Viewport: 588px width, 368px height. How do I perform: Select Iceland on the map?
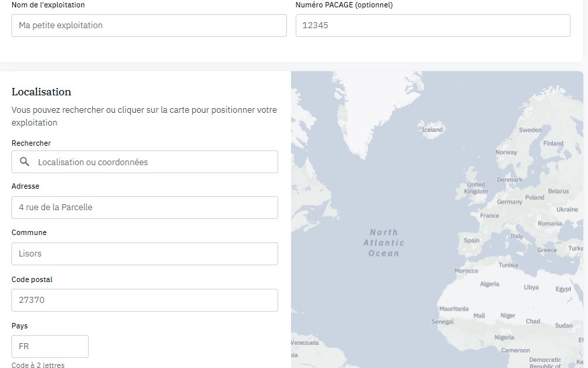coord(432,130)
